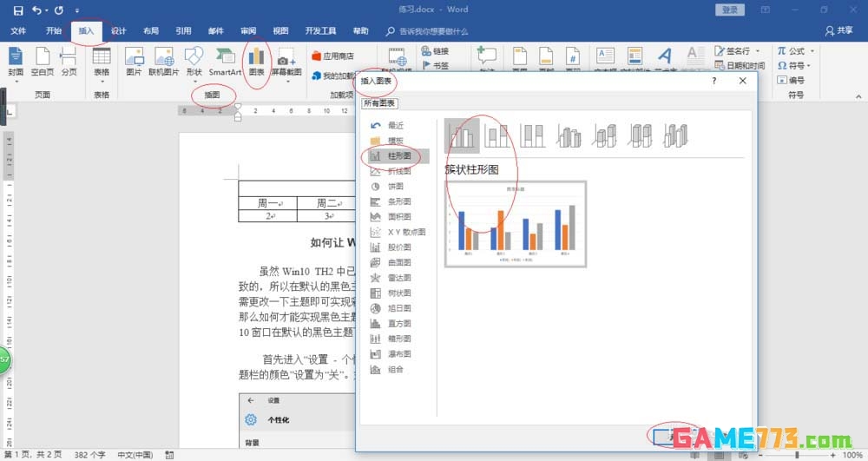
Task: Click the 编号 number button
Action: tap(791, 80)
